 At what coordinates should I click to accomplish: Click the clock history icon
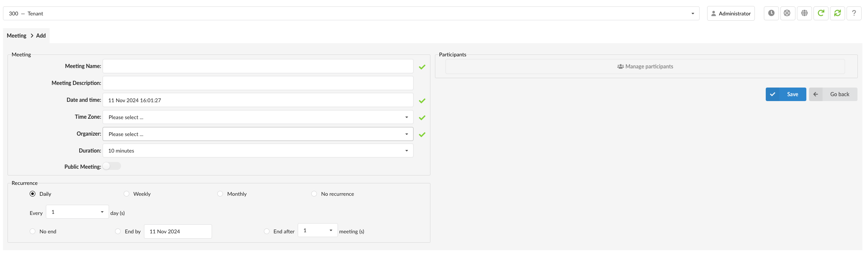[771, 13]
